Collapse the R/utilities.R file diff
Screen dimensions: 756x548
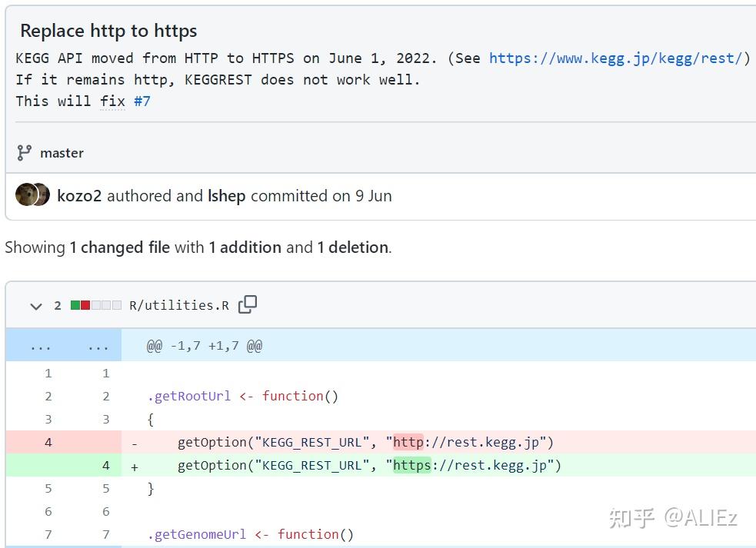(x=35, y=306)
